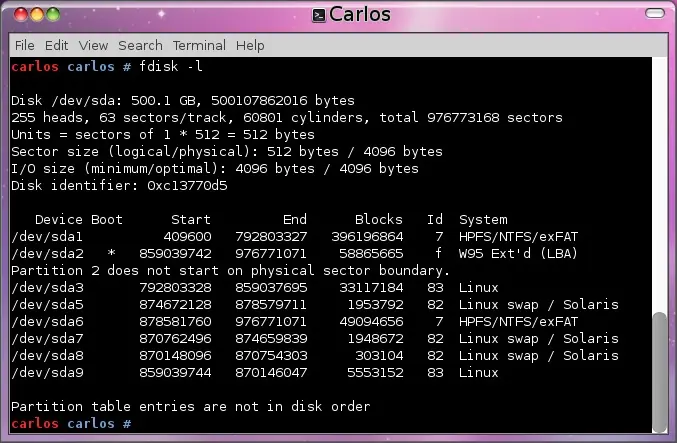Click the 'I/O size (minimum/optimal)' line

pyautogui.click(x=215, y=168)
